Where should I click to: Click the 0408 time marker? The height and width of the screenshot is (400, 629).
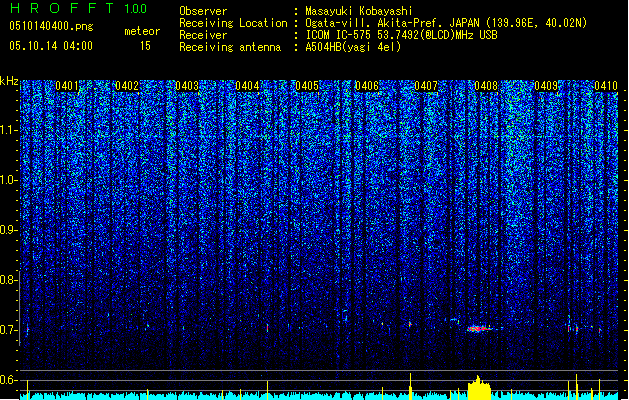[x=486, y=86]
